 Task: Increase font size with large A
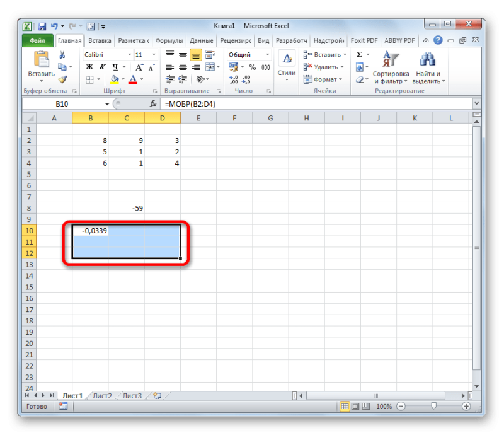pos(139,67)
